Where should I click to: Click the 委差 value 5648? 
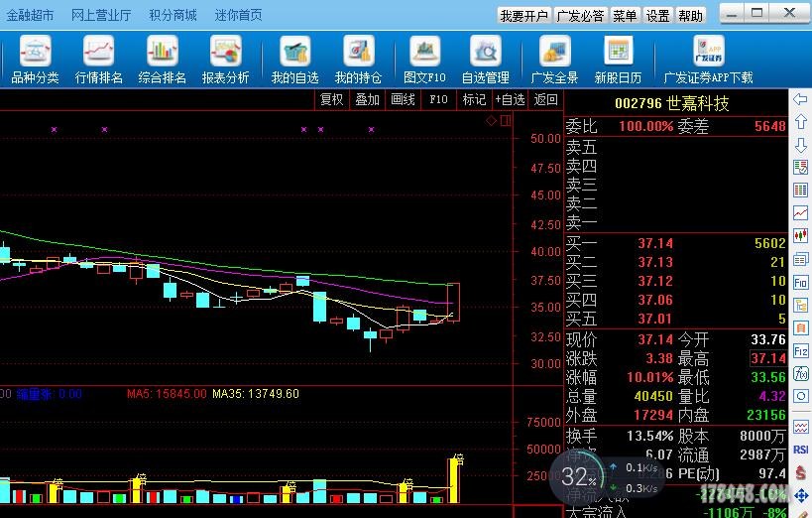tap(770, 126)
